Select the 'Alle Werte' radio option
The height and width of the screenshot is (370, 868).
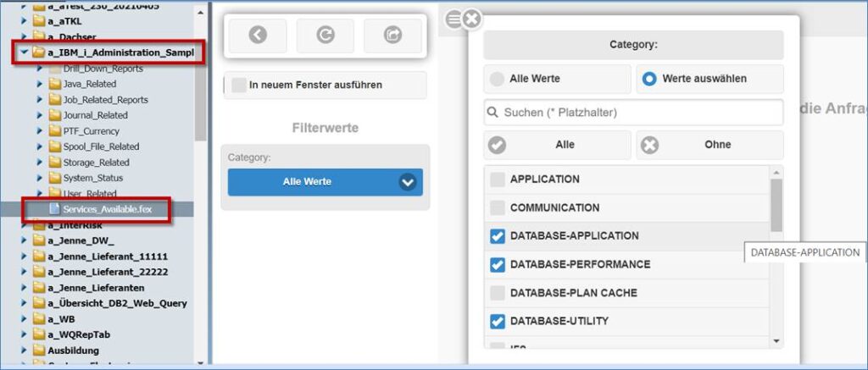[497, 79]
